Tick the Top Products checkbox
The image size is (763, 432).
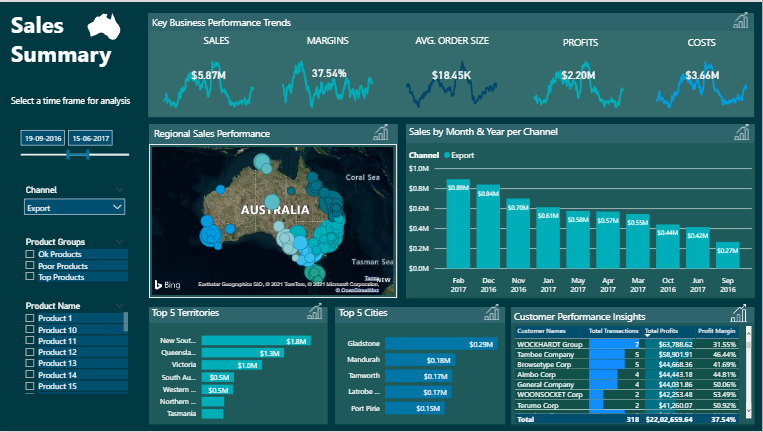point(30,276)
